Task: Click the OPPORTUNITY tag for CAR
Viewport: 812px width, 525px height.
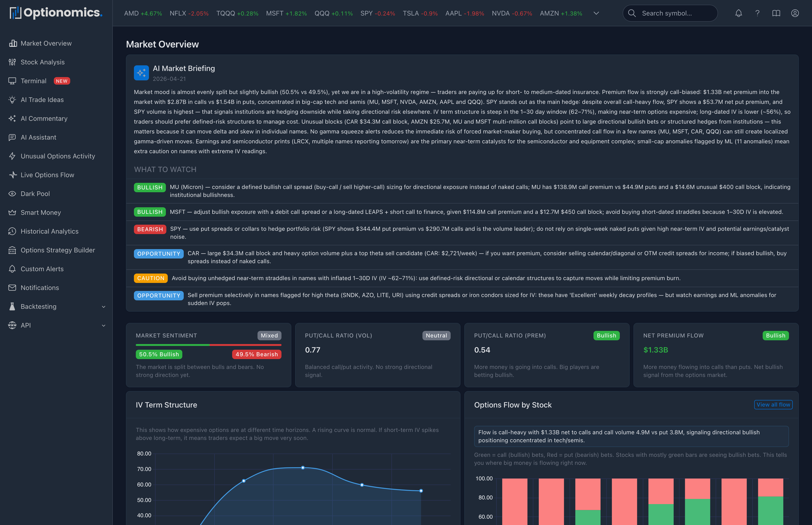Action: 158,254
